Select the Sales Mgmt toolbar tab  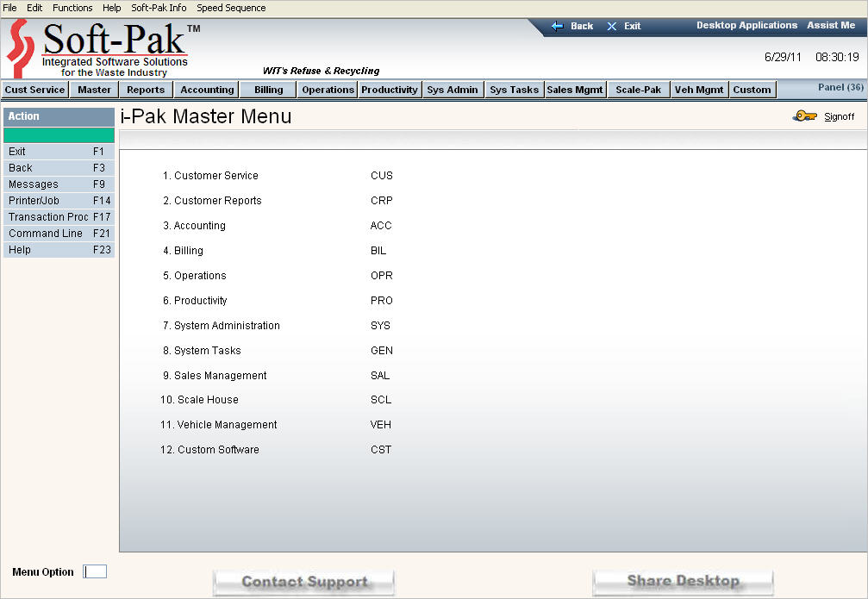(x=575, y=90)
